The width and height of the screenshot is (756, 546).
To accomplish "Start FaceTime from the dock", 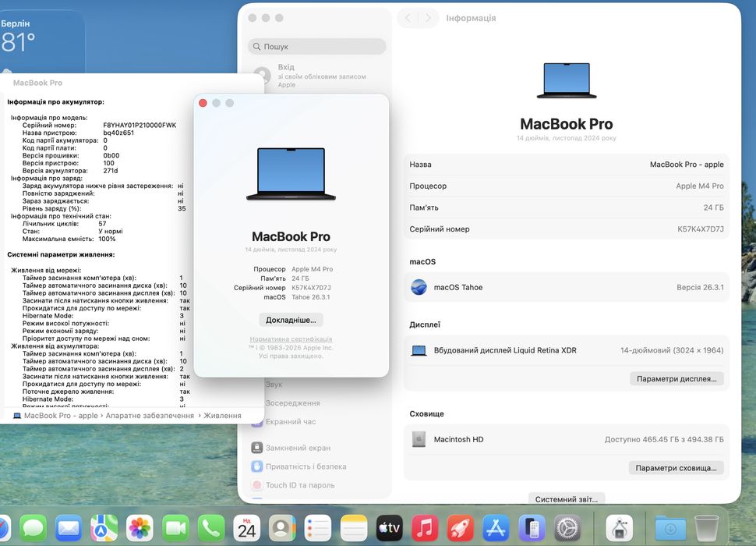I will pos(175,528).
